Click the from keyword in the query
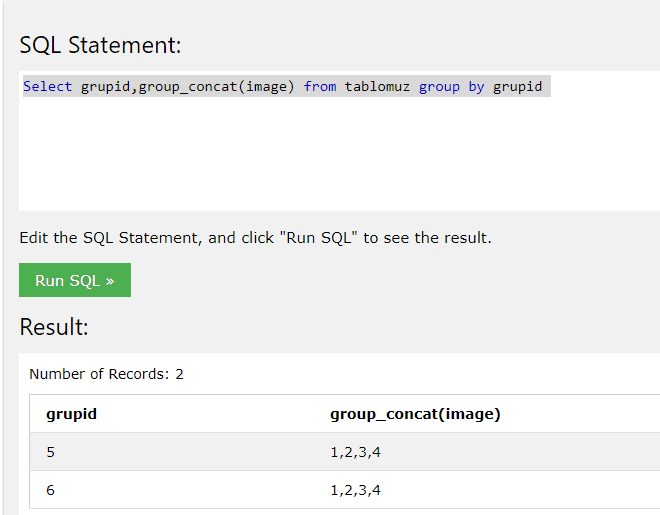660x515 pixels. [320, 87]
